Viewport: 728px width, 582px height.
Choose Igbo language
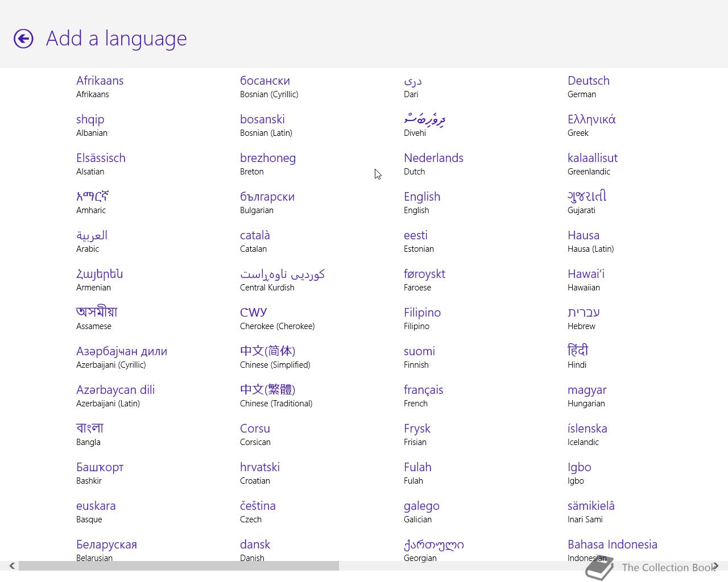pos(580,473)
